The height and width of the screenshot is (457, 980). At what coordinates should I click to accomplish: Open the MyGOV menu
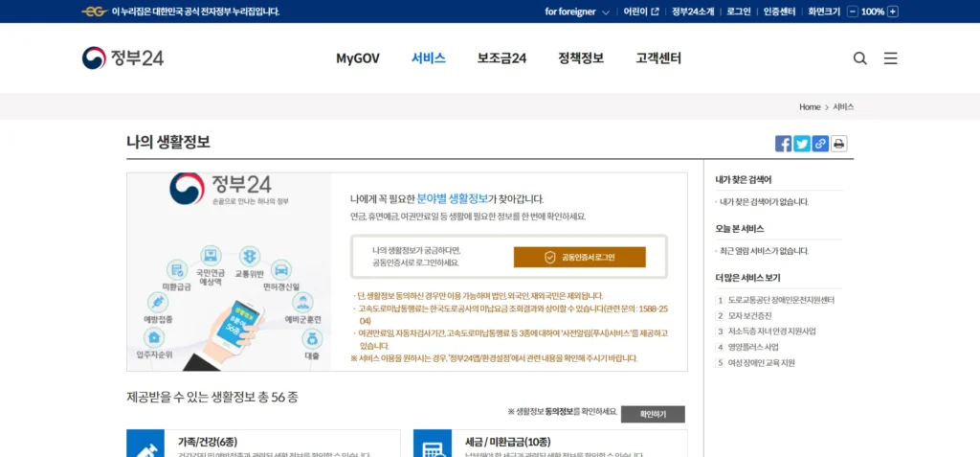click(x=358, y=58)
